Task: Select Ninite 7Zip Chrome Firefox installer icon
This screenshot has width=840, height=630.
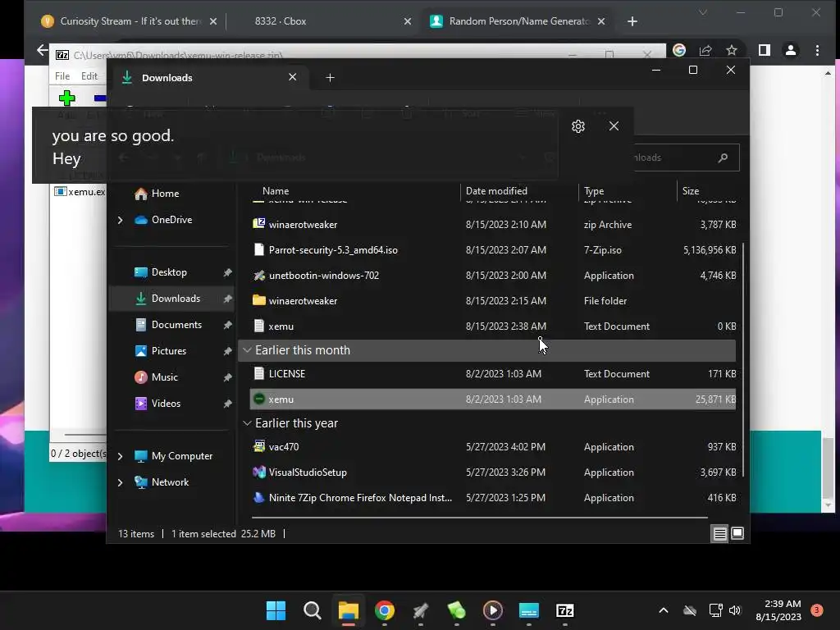Action: pos(259,498)
